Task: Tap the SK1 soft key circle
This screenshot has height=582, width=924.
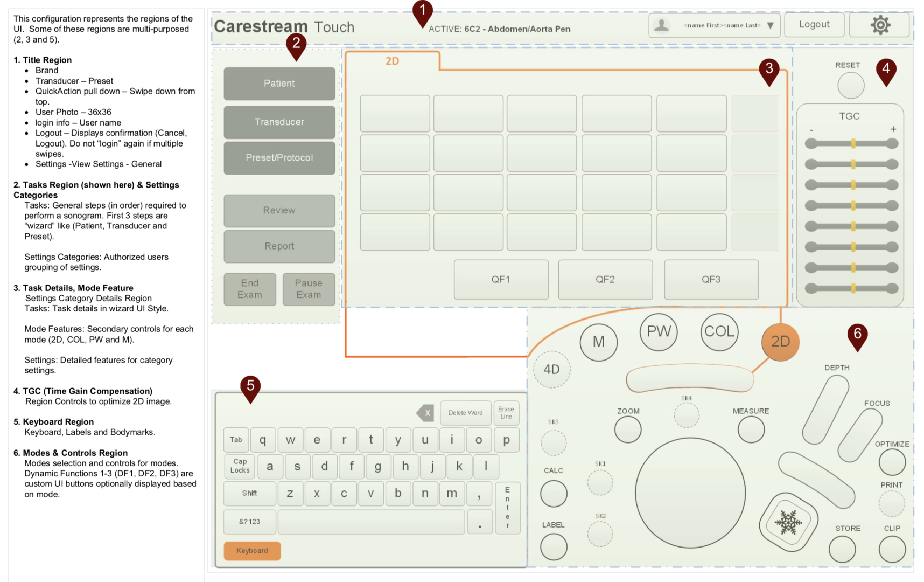Action: tap(600, 482)
